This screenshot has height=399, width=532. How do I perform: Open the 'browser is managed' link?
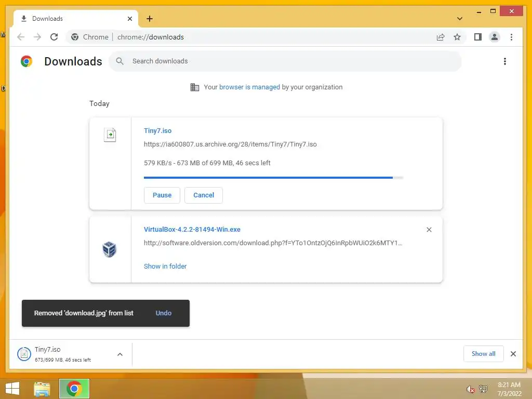point(249,87)
